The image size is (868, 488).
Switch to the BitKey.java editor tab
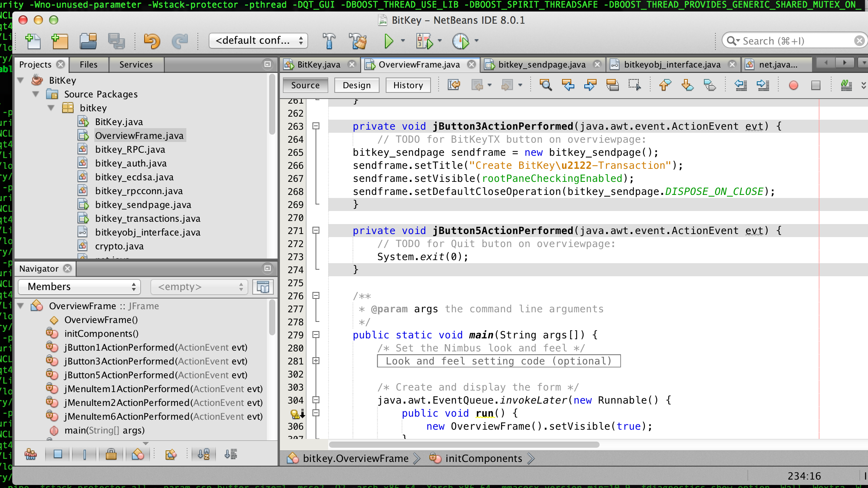[319, 64]
